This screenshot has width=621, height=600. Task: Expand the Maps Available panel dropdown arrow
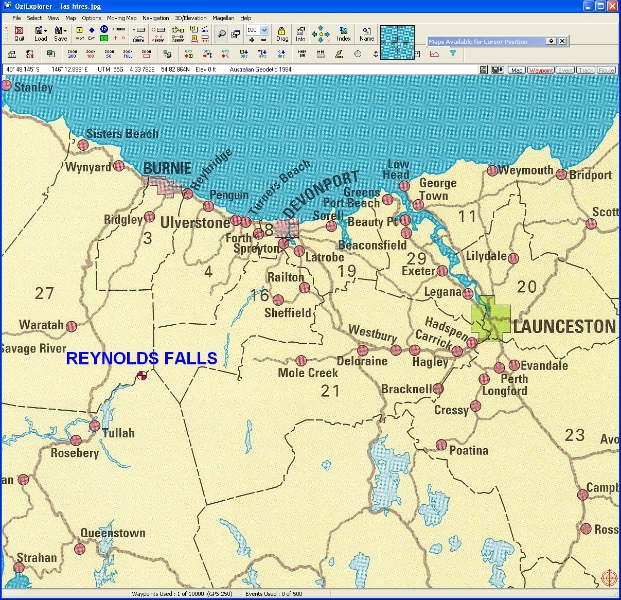[550, 41]
